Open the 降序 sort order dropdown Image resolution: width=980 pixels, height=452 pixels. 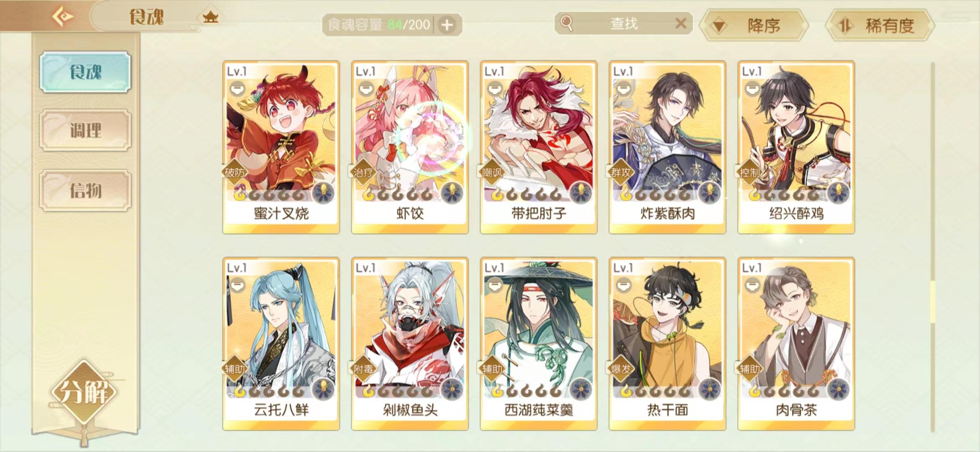coord(754,26)
